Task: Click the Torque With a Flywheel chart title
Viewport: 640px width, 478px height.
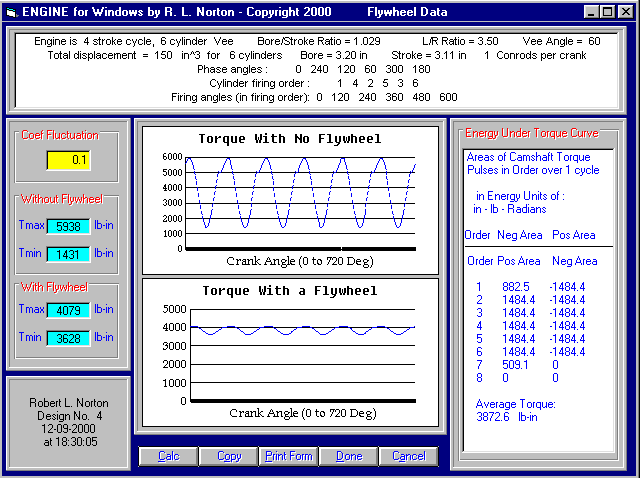Action: pyautogui.click(x=290, y=291)
